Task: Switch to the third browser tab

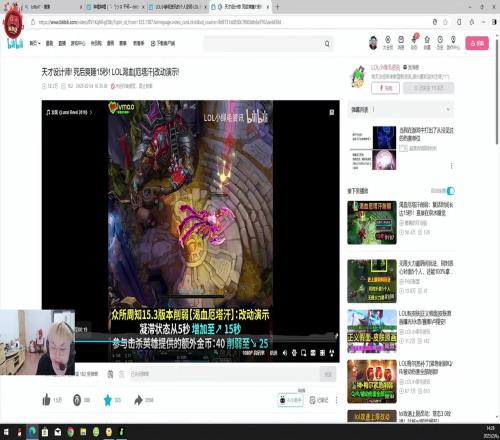Action: point(177,7)
